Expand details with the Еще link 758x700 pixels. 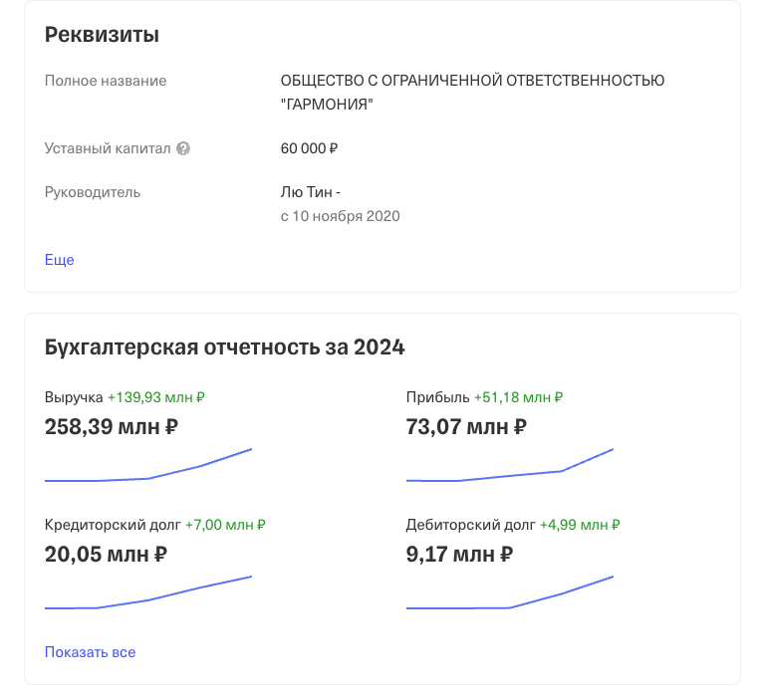(60, 260)
